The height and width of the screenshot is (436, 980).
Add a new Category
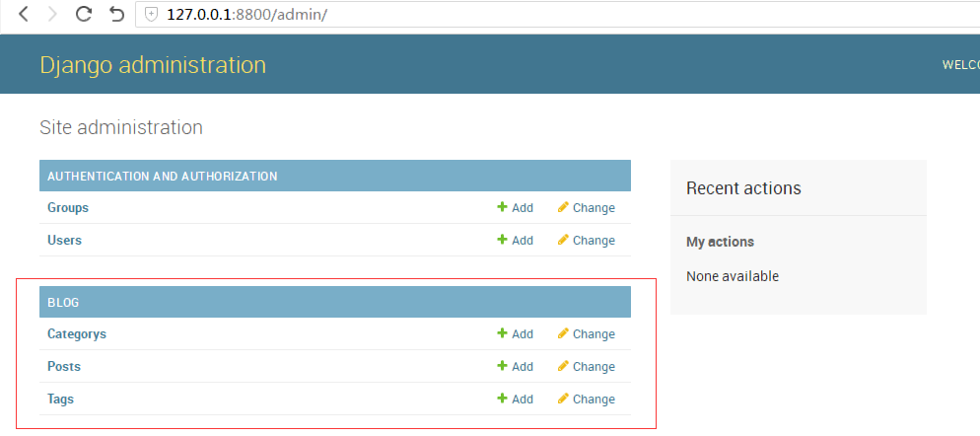tap(516, 334)
